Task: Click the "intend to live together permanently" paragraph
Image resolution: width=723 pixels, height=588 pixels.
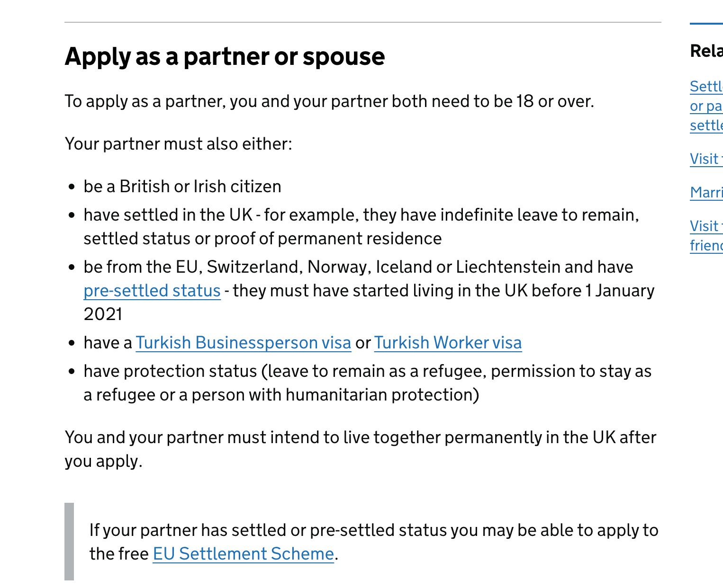Action: pyautogui.click(x=360, y=437)
